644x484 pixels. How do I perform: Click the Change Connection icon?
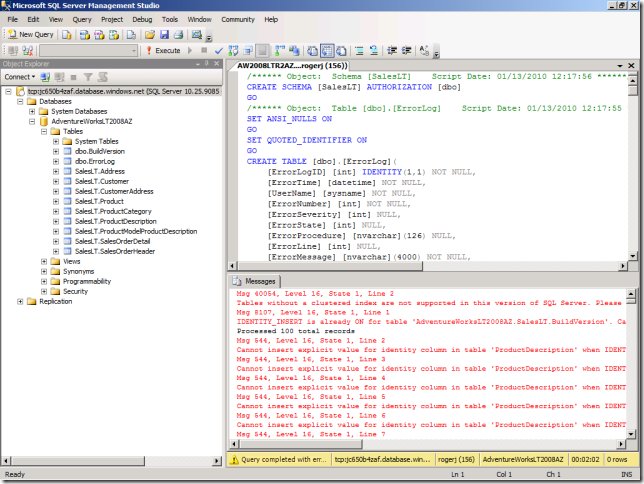point(28,51)
